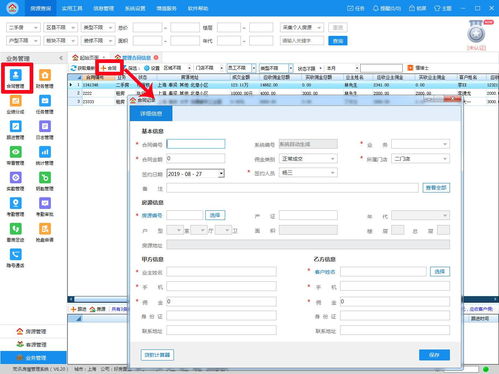Viewport: 499px width, 374px height.
Task: Click the 合同金额 input field
Action: [196, 158]
